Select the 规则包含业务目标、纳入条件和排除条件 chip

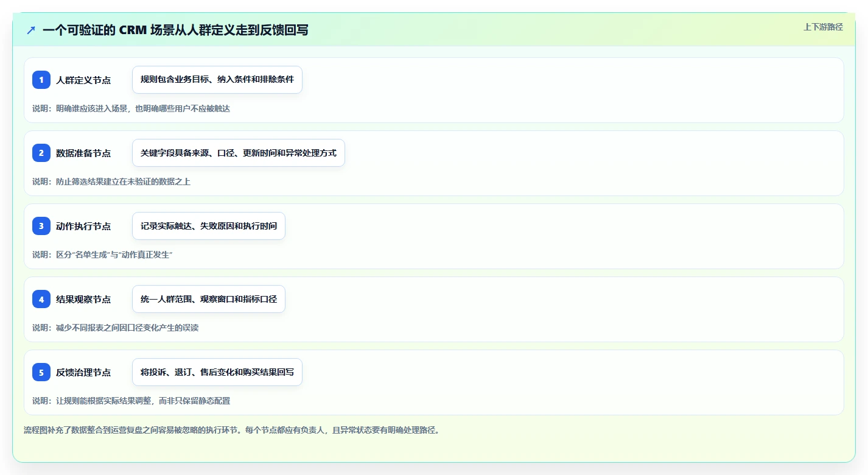[x=217, y=80]
